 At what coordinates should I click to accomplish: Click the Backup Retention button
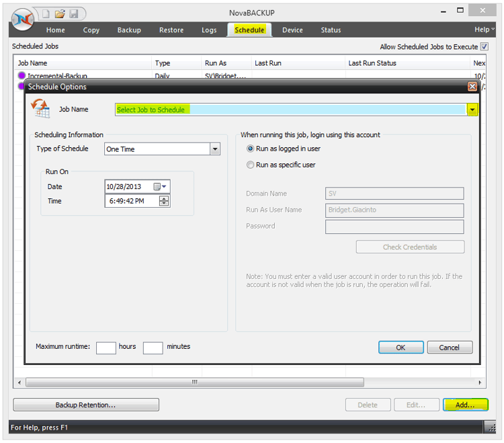coord(86,405)
